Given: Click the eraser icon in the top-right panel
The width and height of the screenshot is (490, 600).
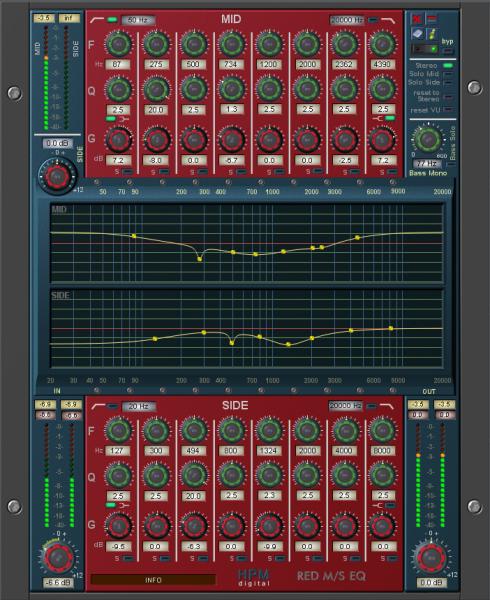Looking at the screenshot, I should click(417, 34).
